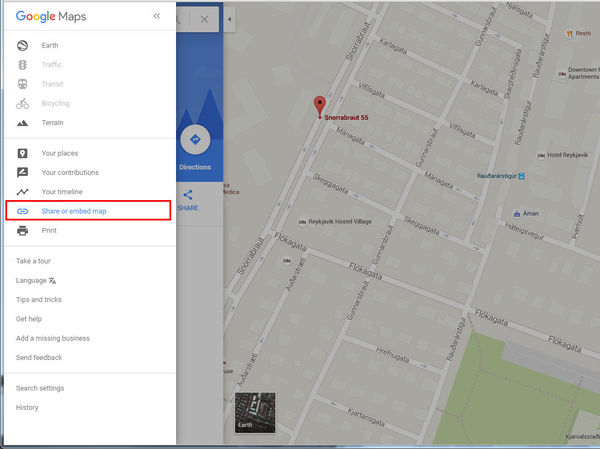The width and height of the screenshot is (600, 449).
Task: Click the Downtown Apartments lodging icon
Action: pos(562,74)
